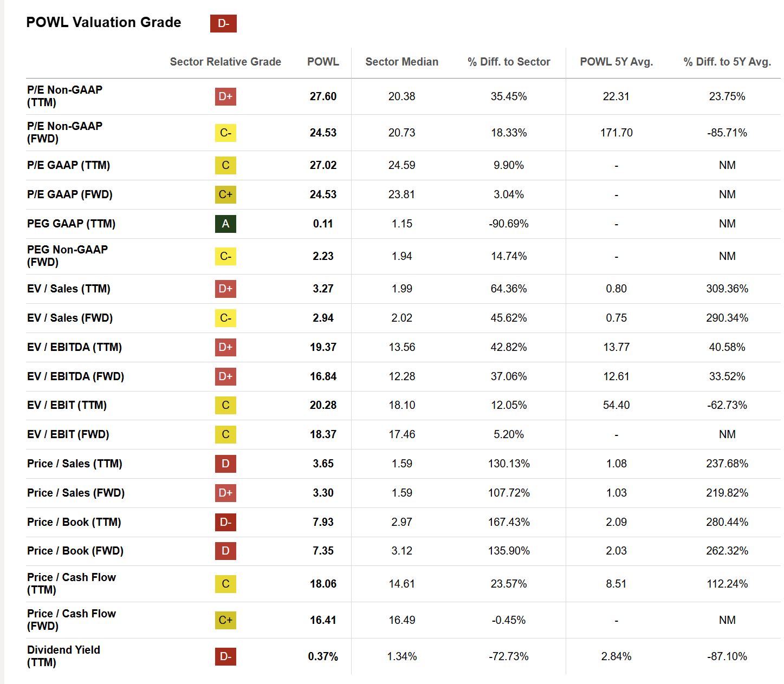Open the P/E GAAP (TTM) metric
The width and height of the screenshot is (784, 684).
68,165
